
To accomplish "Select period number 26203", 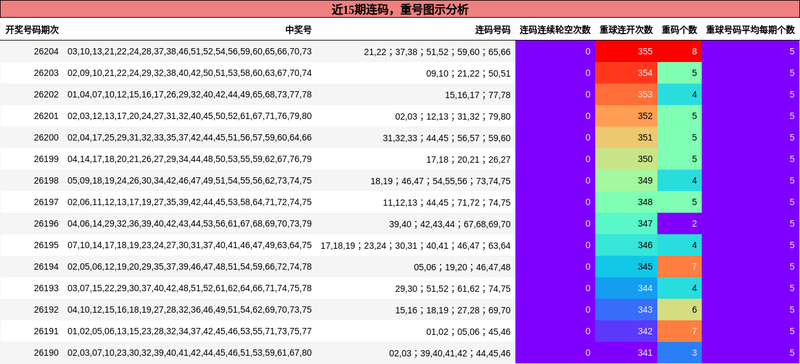I will pyautogui.click(x=46, y=73).
